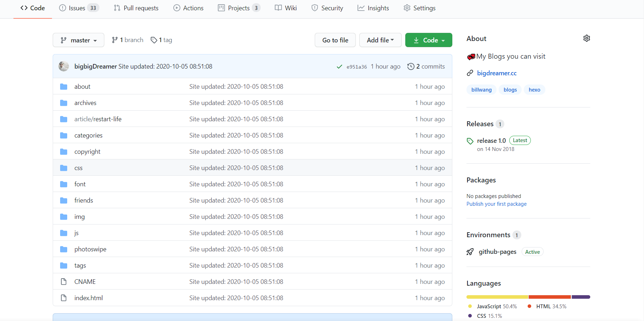The width and height of the screenshot is (644, 321).
Task: Click the folder icon for img
Action: (x=64, y=217)
